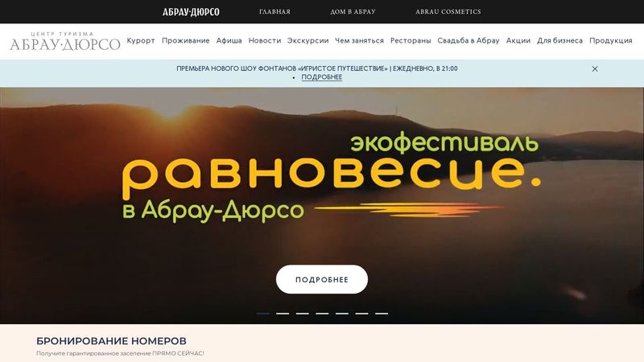Click the white Подробнее button on hero slide
Screen dimensions: 644x362
coord(322,279)
